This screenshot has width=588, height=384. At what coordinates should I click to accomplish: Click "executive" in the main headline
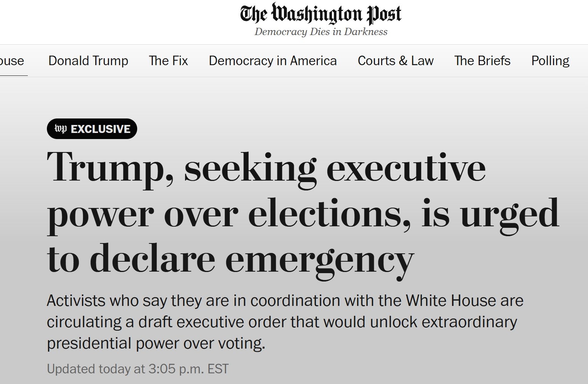click(406, 168)
